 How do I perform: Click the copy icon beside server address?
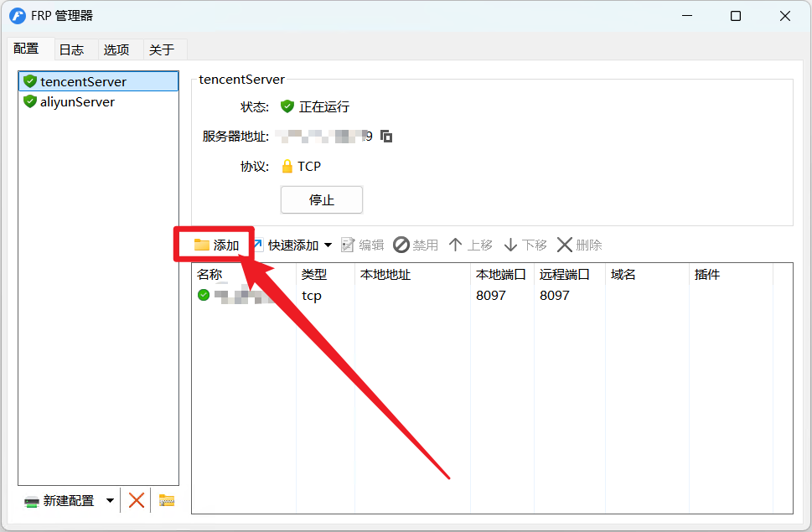(x=386, y=136)
